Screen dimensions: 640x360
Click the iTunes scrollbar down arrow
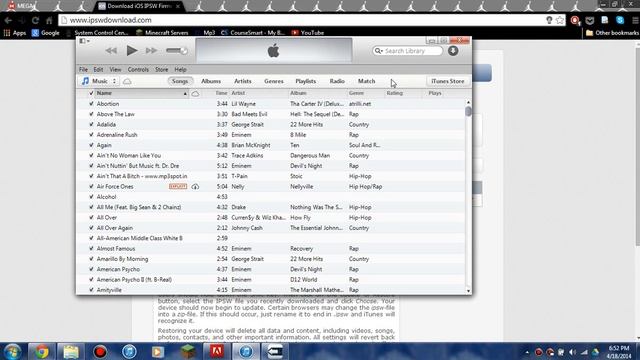[x=468, y=291]
